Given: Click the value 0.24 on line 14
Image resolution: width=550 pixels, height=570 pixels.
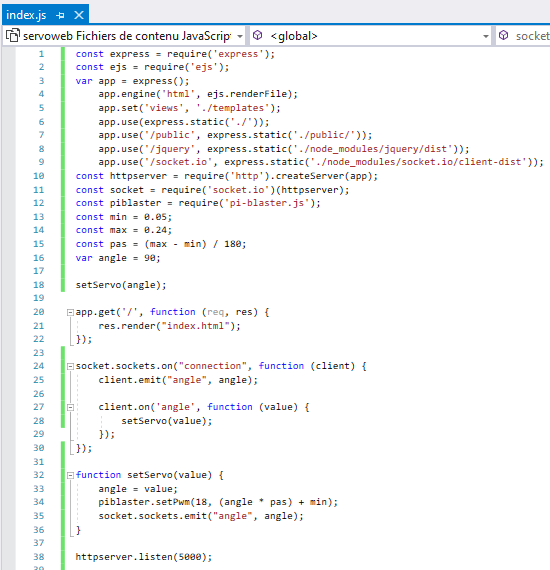Looking at the screenshot, I should coord(155,230).
